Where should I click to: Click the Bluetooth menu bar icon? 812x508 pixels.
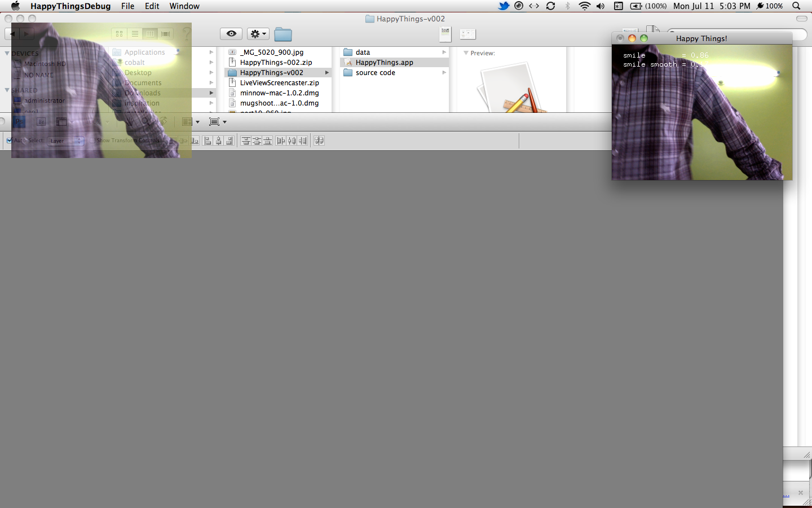click(568, 6)
